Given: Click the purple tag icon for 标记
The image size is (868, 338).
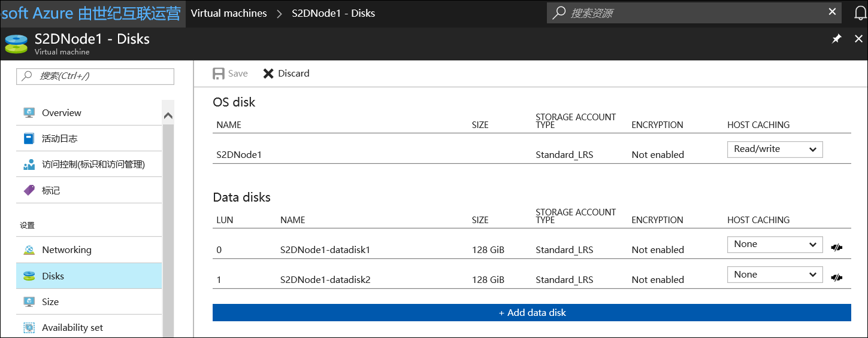Looking at the screenshot, I should click(x=29, y=190).
